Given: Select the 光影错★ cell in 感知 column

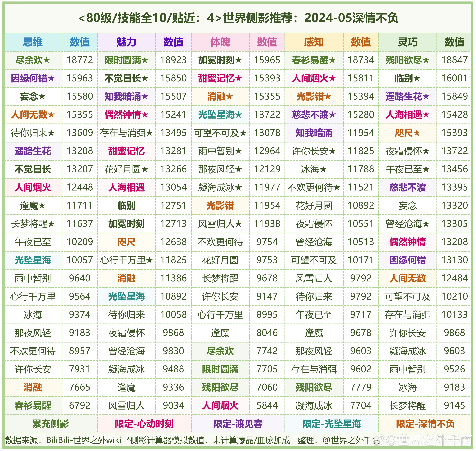Looking at the screenshot, I should point(314,97).
